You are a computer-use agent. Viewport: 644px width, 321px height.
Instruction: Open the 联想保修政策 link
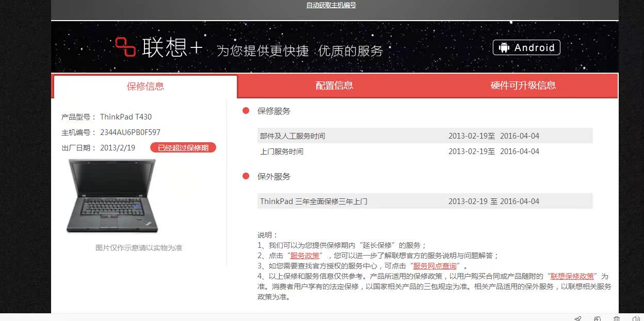pos(572,276)
